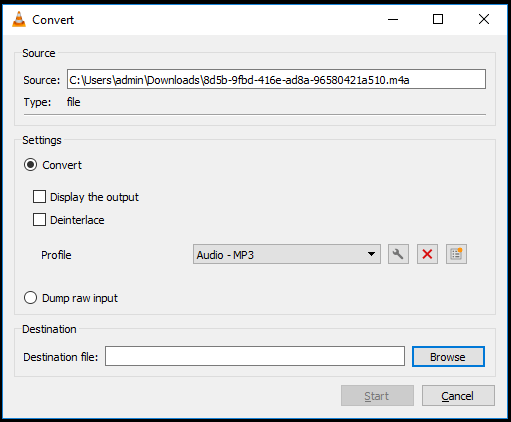Enable the Deinterlace checkbox
This screenshot has height=422, width=511.
(39, 220)
